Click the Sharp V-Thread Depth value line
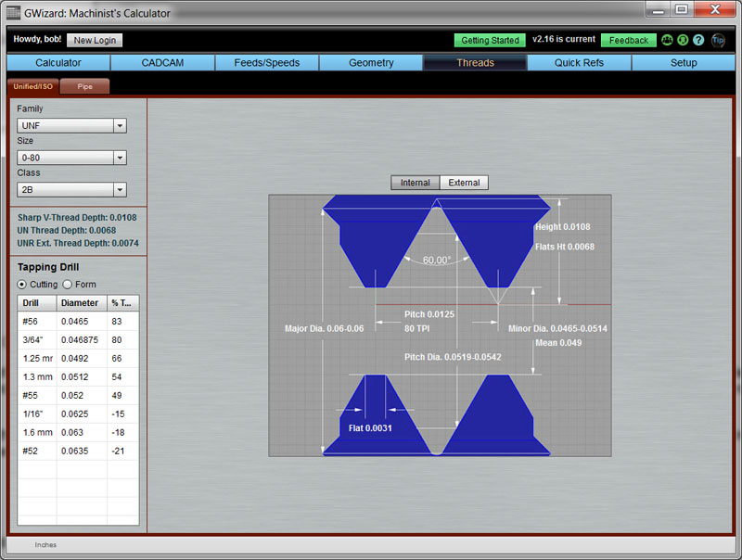 click(x=77, y=218)
